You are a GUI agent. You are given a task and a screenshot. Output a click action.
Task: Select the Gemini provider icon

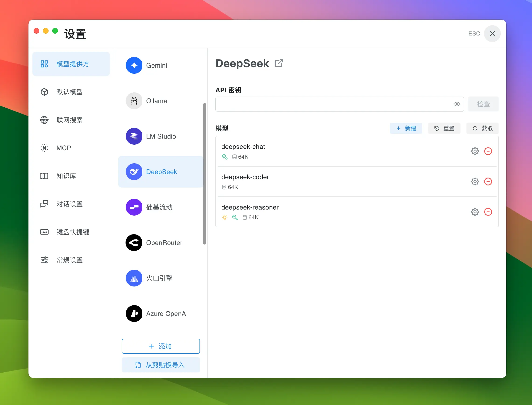click(x=134, y=65)
